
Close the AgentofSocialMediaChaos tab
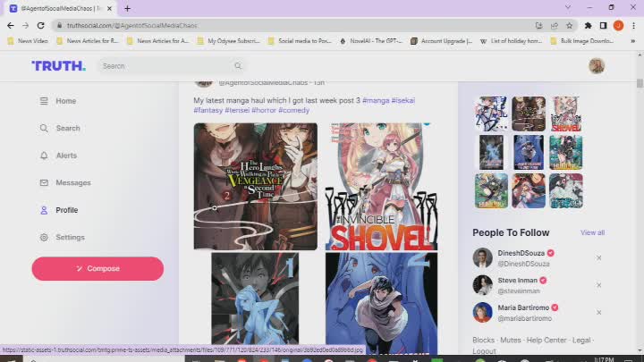point(109,8)
